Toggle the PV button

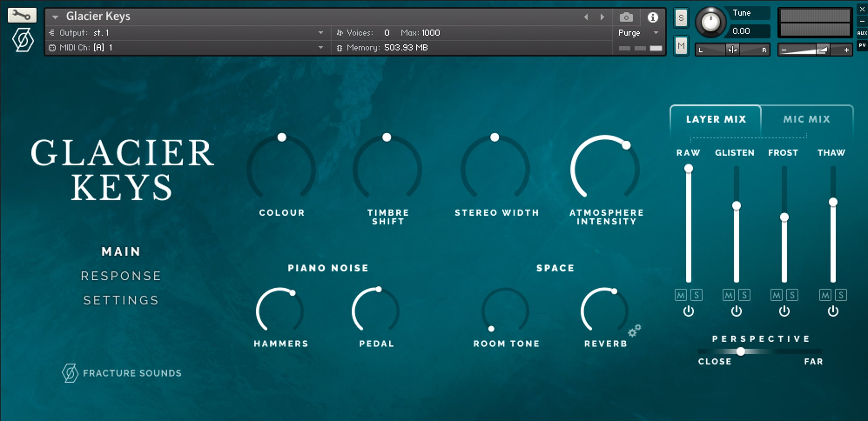click(862, 45)
